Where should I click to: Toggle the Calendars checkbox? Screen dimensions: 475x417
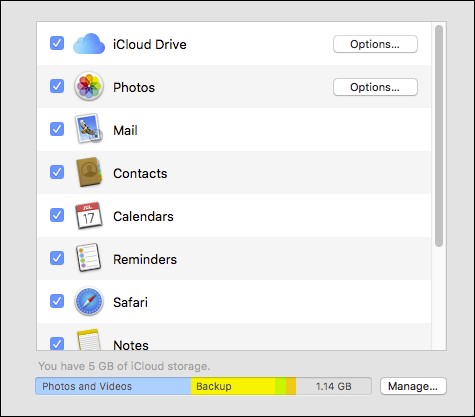(57, 215)
